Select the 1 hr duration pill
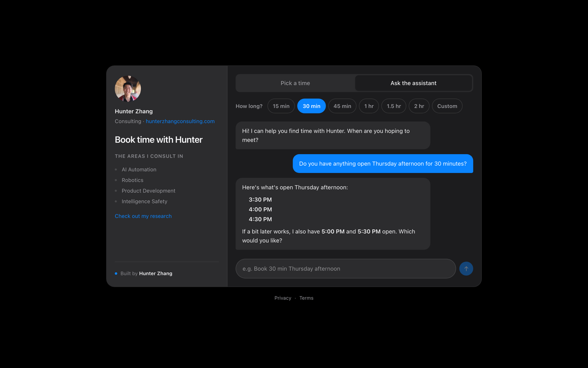 pos(369,106)
